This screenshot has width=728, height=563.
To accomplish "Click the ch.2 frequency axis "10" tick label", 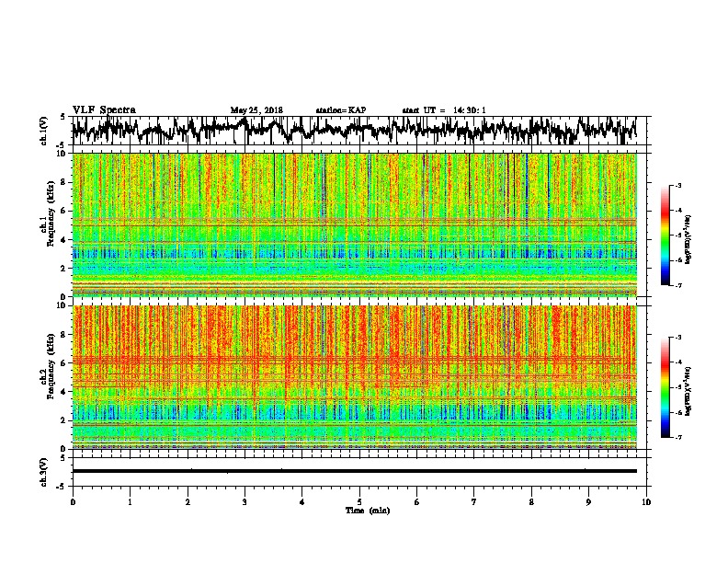I will [62, 305].
